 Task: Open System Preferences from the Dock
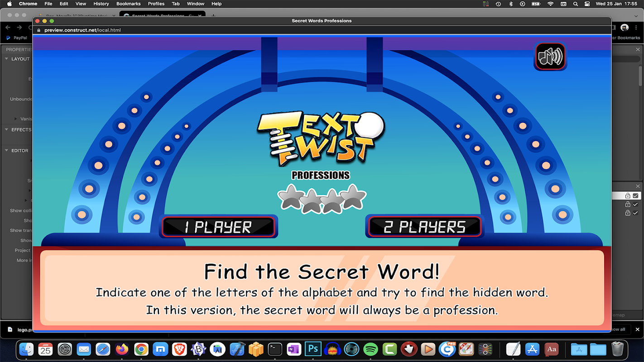point(65,349)
